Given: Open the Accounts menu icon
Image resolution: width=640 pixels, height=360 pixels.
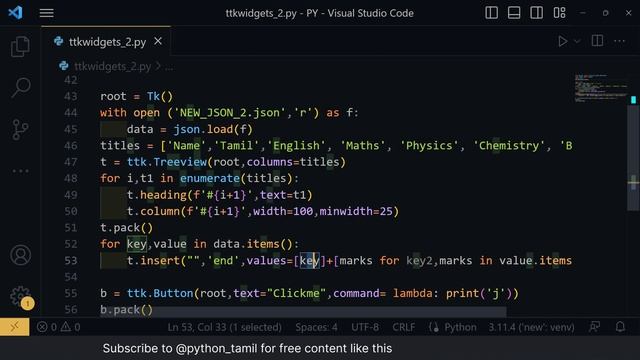Looking at the screenshot, I should pos(20,255).
